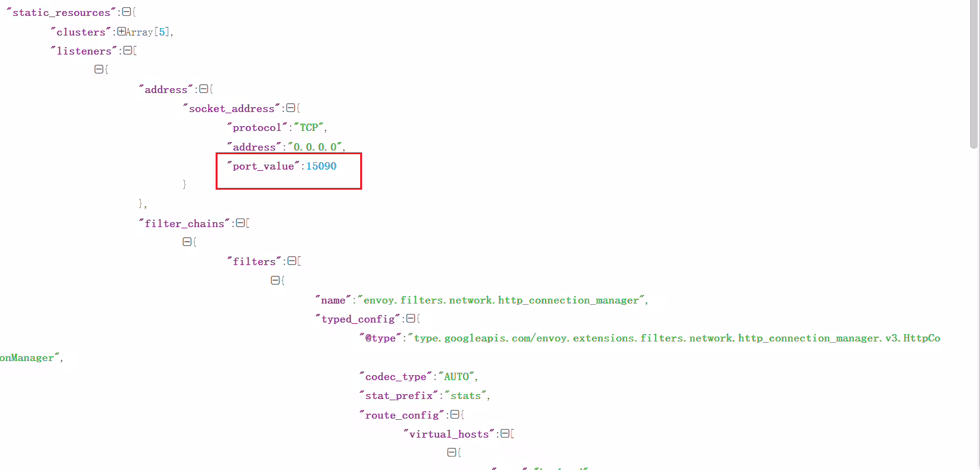This screenshot has width=980, height=470.
Task: Click the vertical scrollbar thumb
Action: click(974, 74)
